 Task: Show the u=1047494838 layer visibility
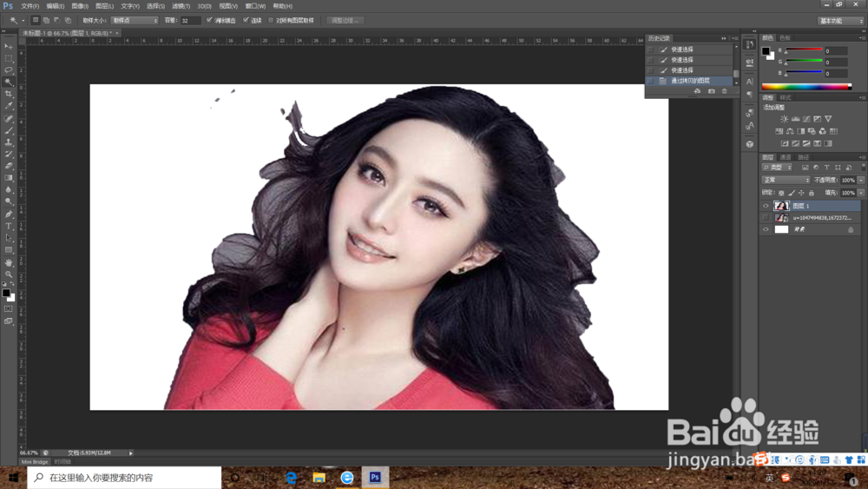[x=766, y=218]
